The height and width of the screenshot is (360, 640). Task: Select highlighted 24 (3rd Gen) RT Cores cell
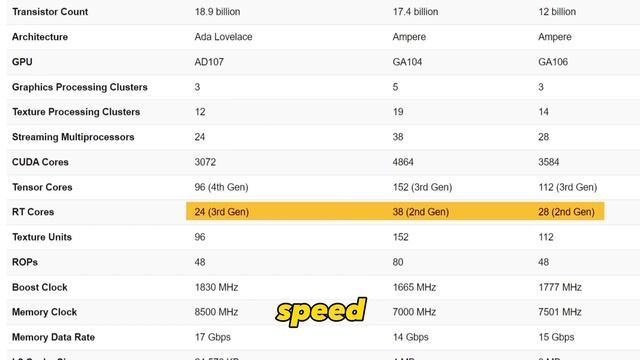pos(222,212)
